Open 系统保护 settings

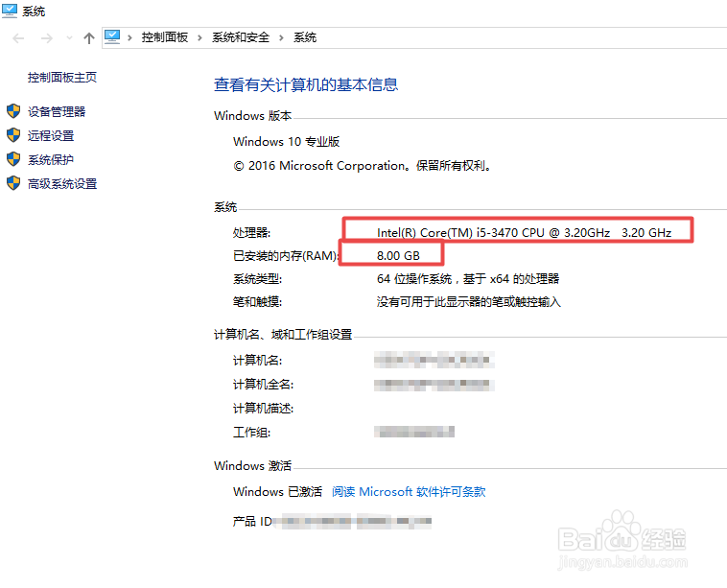click(x=51, y=160)
